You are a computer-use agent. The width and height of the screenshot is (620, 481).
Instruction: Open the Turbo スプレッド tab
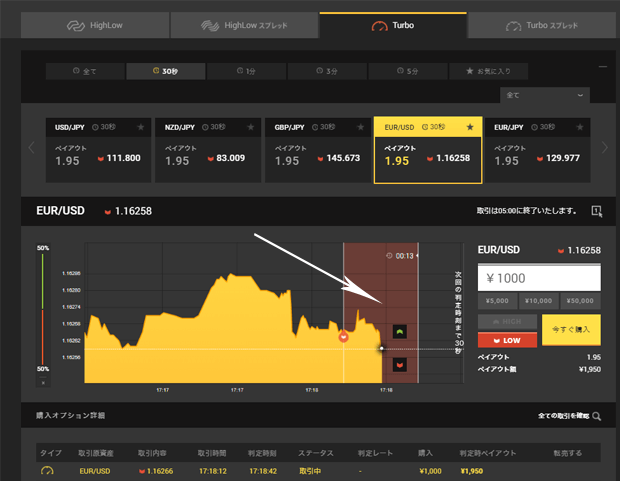tap(542, 25)
